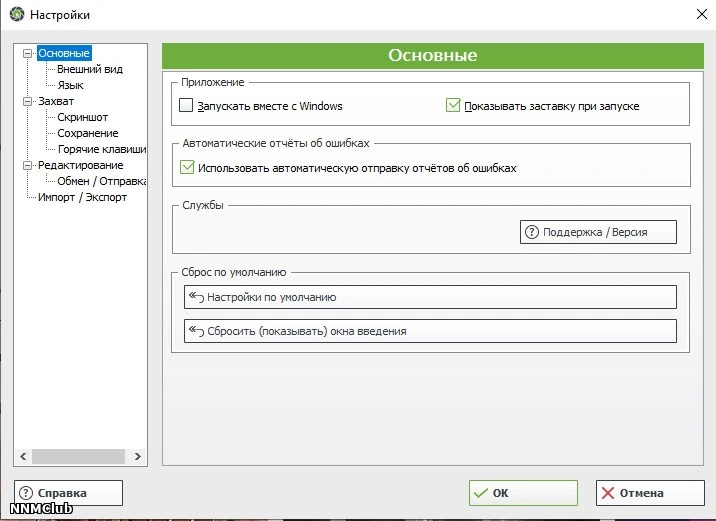Viewport: 716px width, 521px height.
Task: Uncheck Показывать заставку при запуске
Action: pyautogui.click(x=453, y=105)
